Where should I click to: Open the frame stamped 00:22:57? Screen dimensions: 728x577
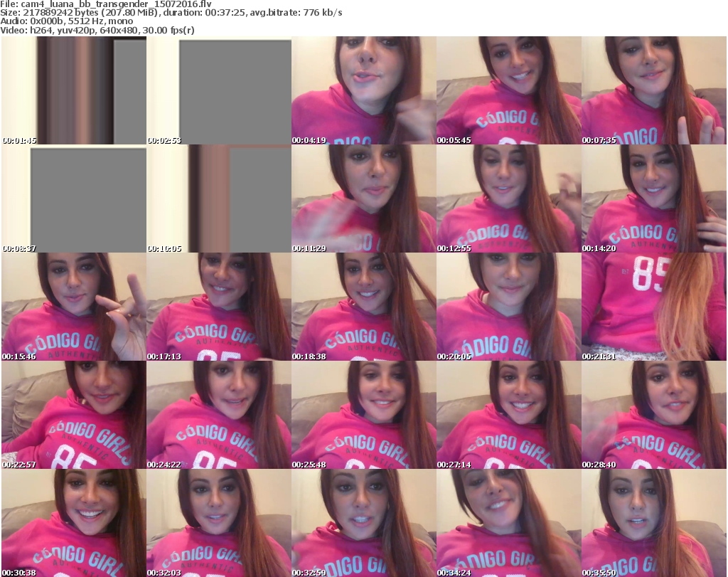(x=74, y=415)
